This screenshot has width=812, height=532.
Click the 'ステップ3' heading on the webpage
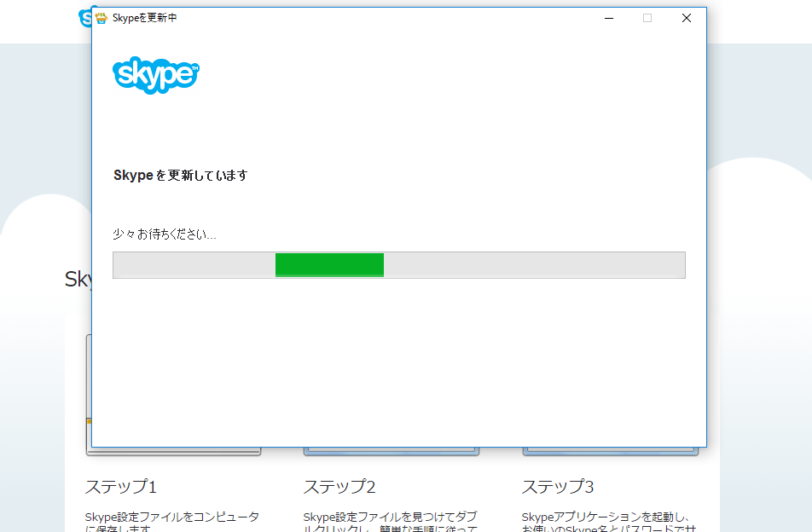(558, 487)
